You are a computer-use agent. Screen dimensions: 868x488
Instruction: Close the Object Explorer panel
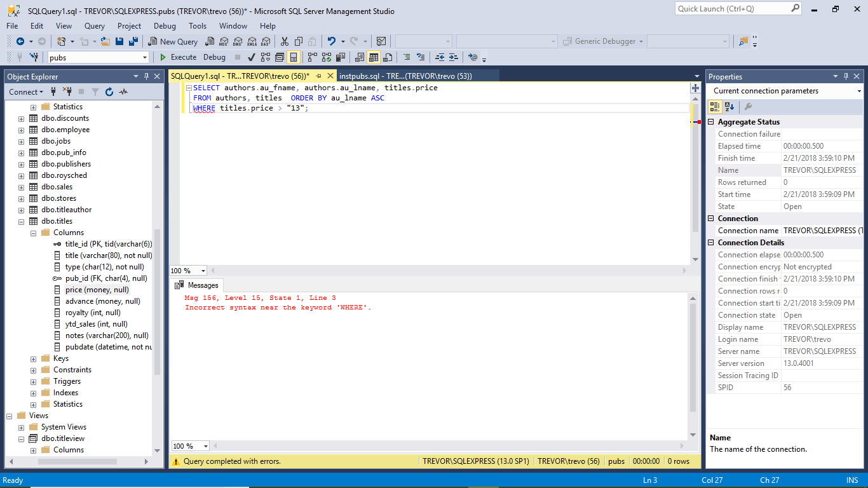[157, 76]
